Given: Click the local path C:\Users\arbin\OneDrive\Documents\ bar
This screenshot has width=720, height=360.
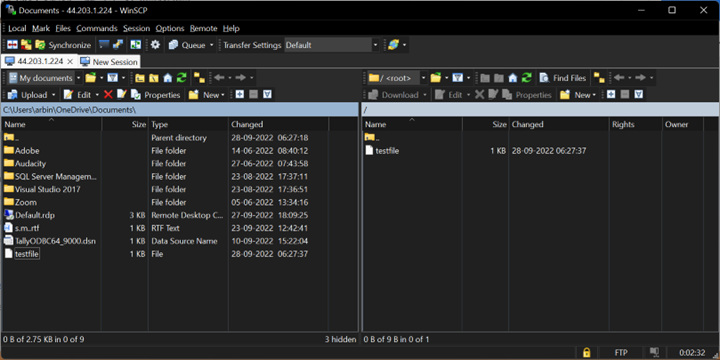Looking at the screenshot, I should 180,110.
